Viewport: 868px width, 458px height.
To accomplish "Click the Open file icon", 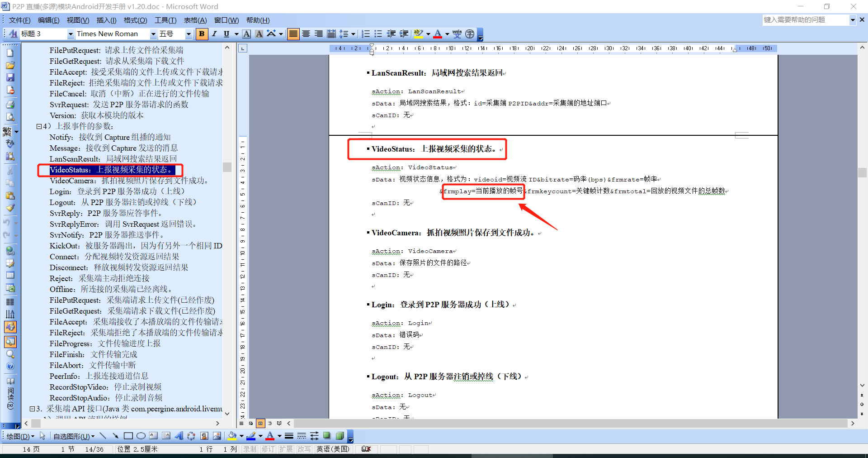I will coord(10,65).
